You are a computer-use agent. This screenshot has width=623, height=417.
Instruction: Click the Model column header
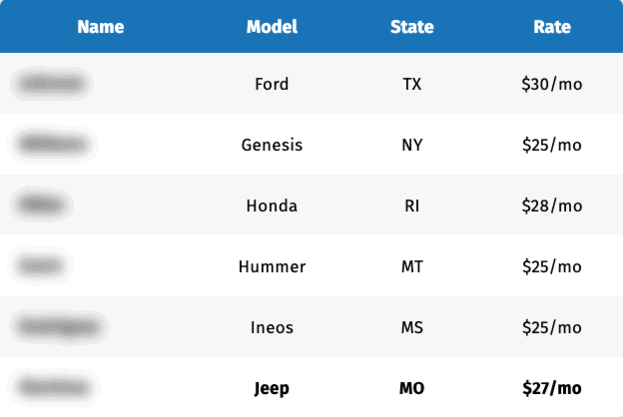[x=272, y=27]
